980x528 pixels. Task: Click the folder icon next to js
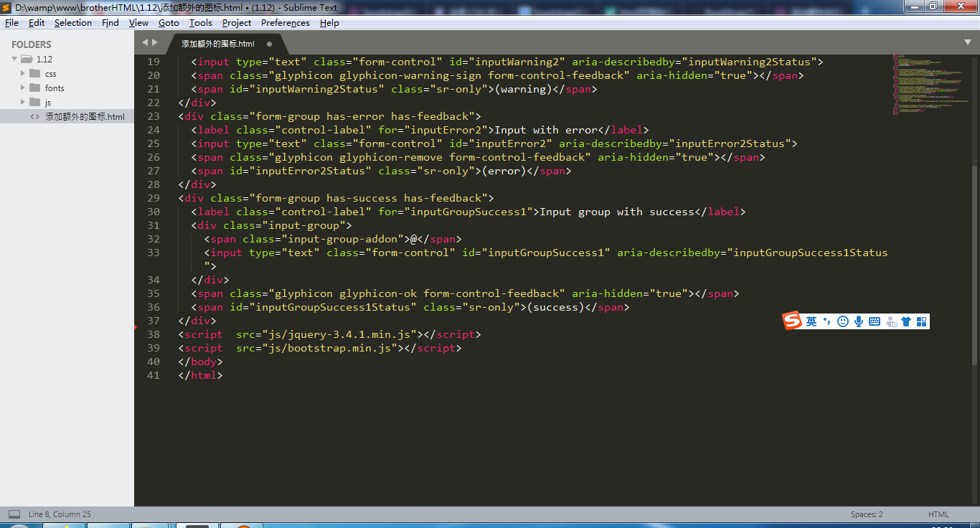[34, 102]
